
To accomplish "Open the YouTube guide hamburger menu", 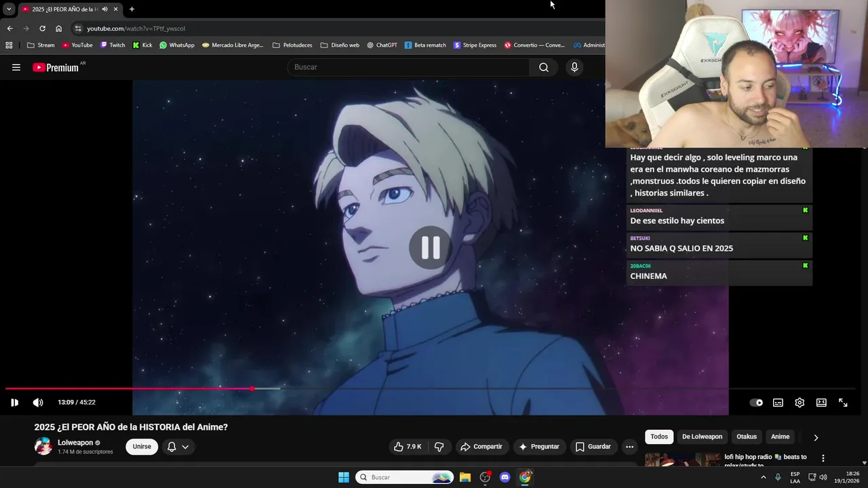I will click(x=16, y=67).
